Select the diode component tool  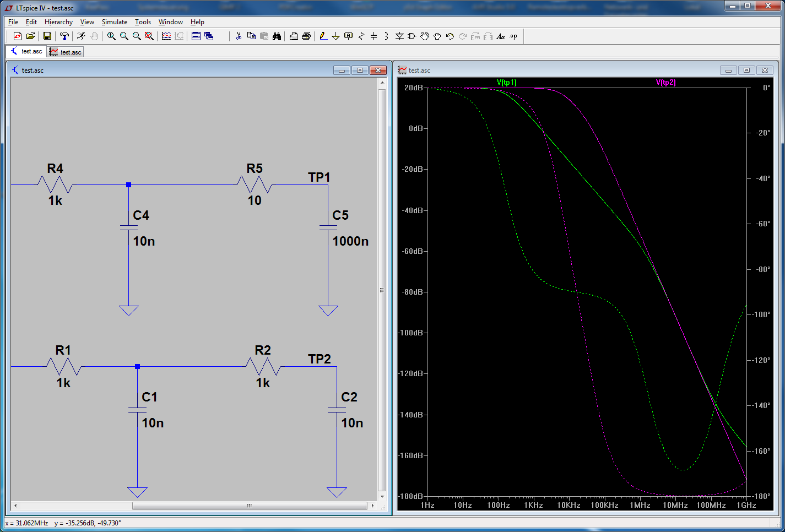399,36
